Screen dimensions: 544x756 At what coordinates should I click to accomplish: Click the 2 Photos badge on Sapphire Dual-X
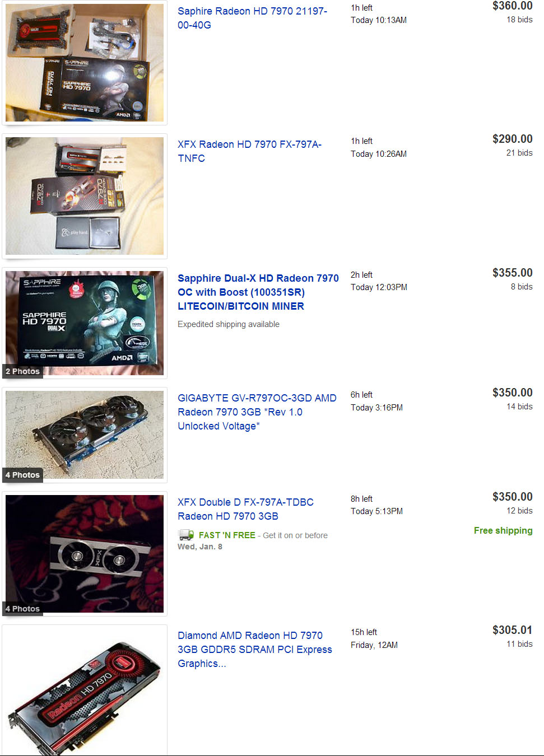[22, 371]
